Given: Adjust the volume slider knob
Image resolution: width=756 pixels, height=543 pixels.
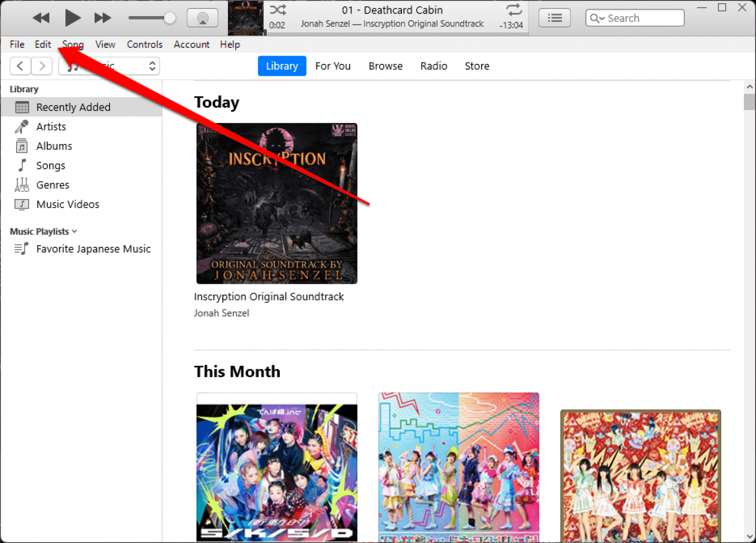Looking at the screenshot, I should (169, 18).
